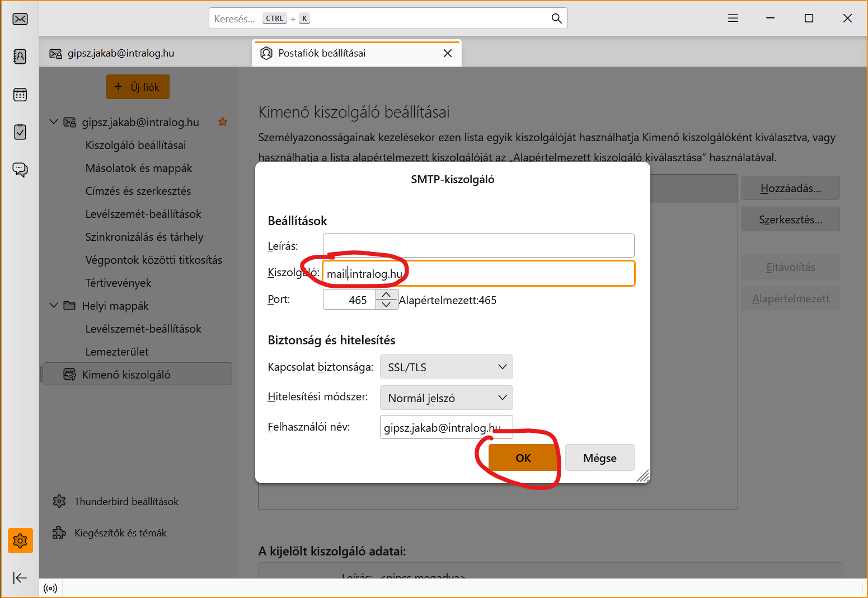Decrease the Port value with down arrow
Image resolution: width=868 pixels, height=598 pixels.
point(386,304)
